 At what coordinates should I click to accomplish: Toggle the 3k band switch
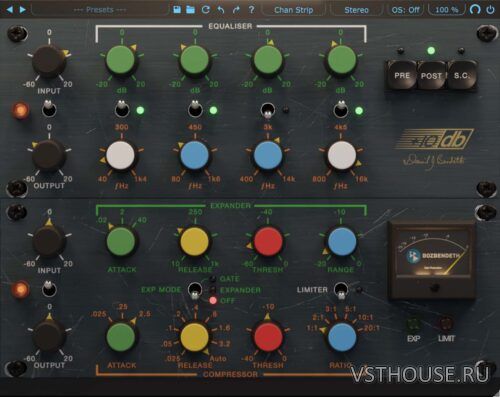(268, 111)
